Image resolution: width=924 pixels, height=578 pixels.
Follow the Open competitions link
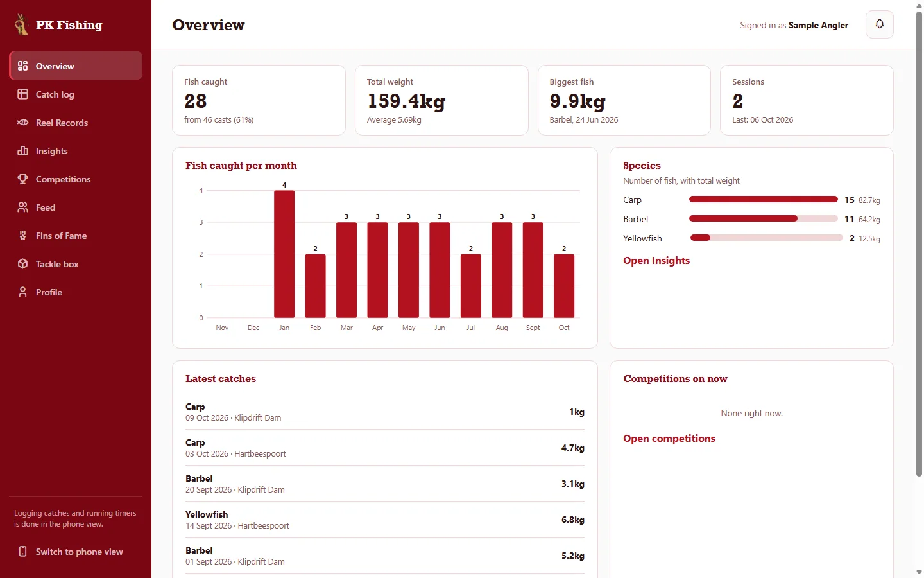(669, 439)
